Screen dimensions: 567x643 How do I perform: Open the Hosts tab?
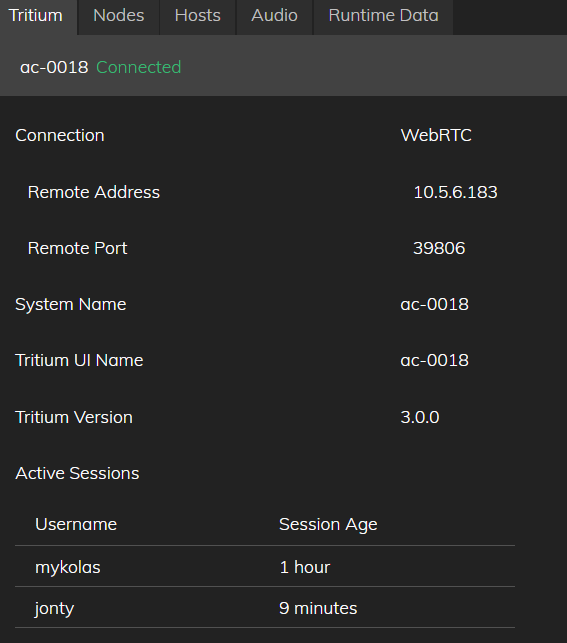pyautogui.click(x=198, y=16)
